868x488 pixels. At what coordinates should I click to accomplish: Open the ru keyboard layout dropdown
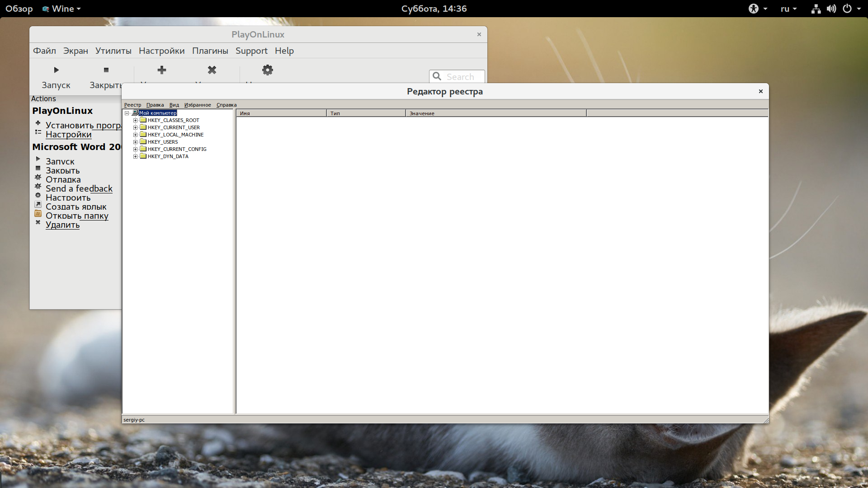point(788,9)
